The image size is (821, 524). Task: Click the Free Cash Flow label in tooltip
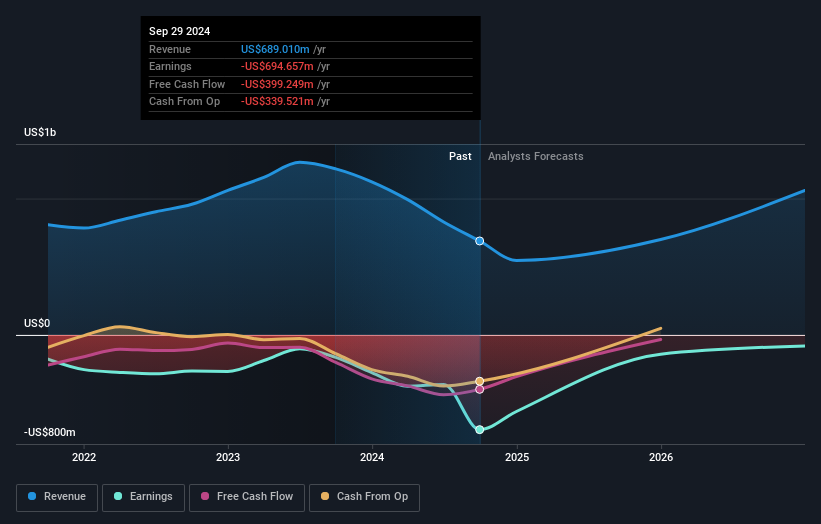pyautogui.click(x=187, y=84)
